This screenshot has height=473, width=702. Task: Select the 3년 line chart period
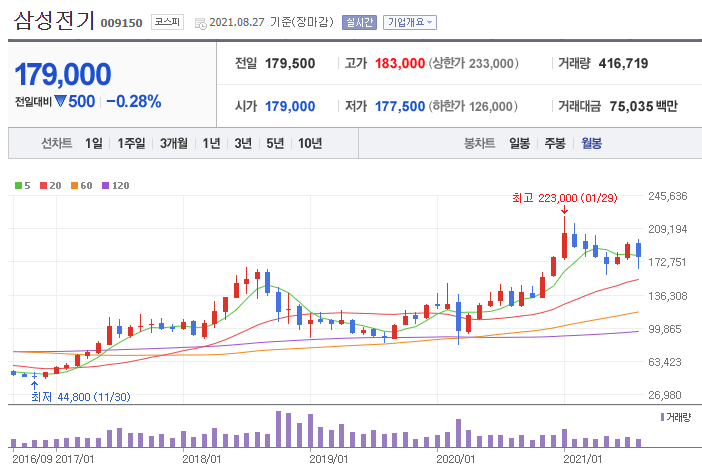pyautogui.click(x=243, y=143)
